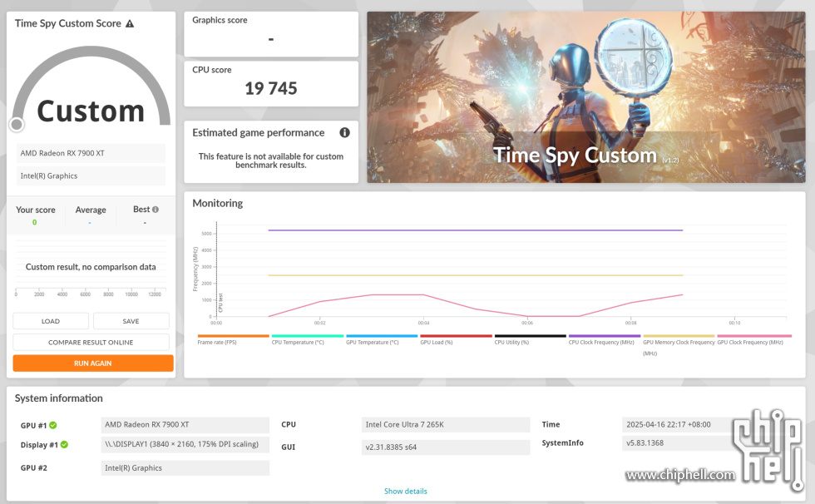The height and width of the screenshot is (504, 815).
Task: Toggle CPU Temperature (°C) legend entry
Action: (307, 339)
